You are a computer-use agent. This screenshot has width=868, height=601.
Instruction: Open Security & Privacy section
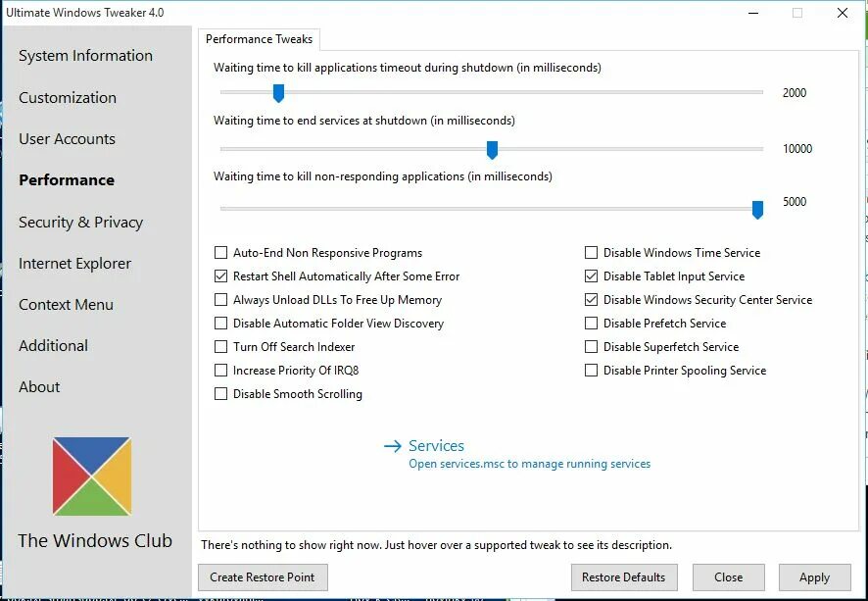click(80, 223)
